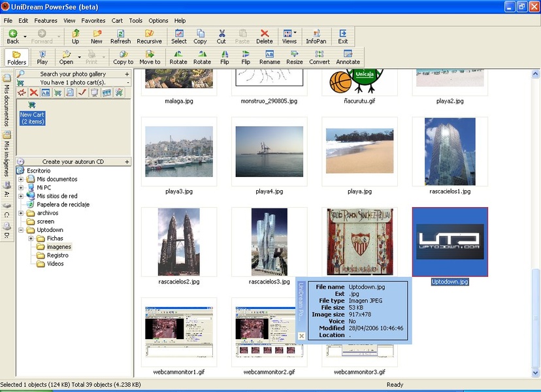
Task: Copy the selected file
Action: (x=200, y=36)
